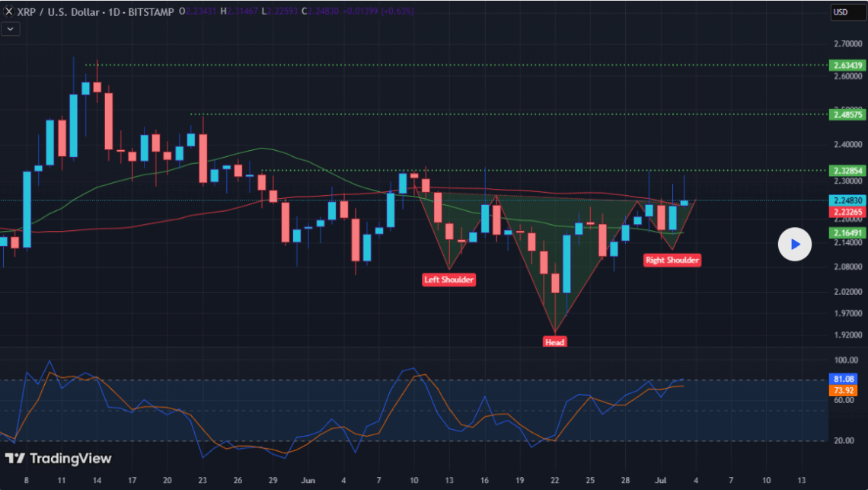Click the XRP symbol logo icon
Image resolution: width=868 pixels, height=490 pixels.
8,11
